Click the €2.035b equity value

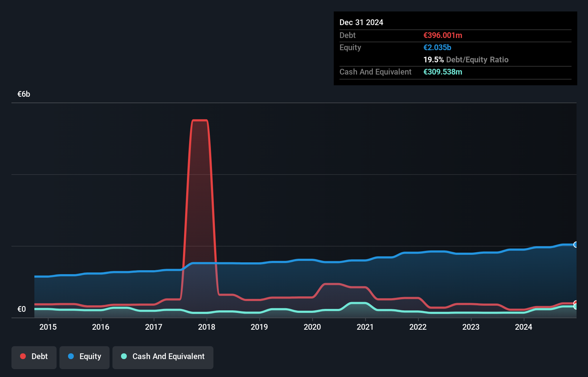[x=437, y=47]
